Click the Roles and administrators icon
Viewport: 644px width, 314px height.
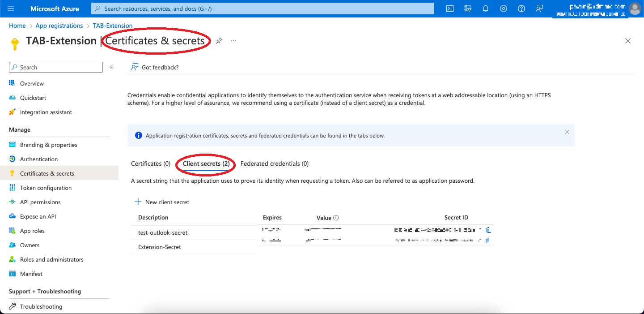click(12, 259)
